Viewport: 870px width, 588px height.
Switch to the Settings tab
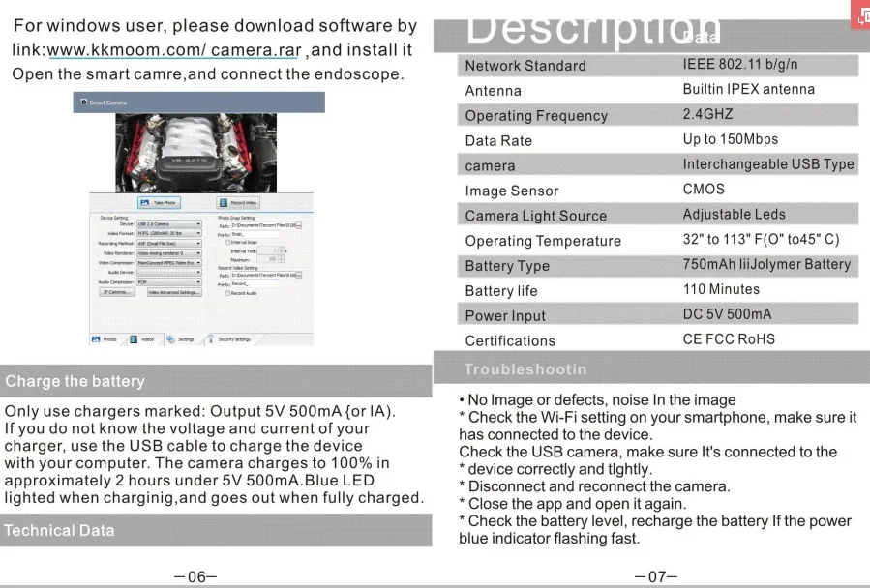coord(183,338)
